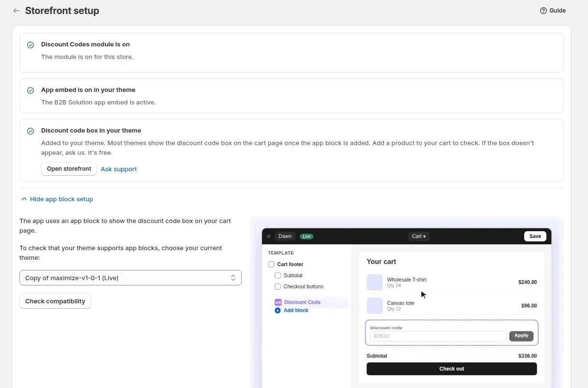Open the storefront via Open storefront button

(69, 169)
